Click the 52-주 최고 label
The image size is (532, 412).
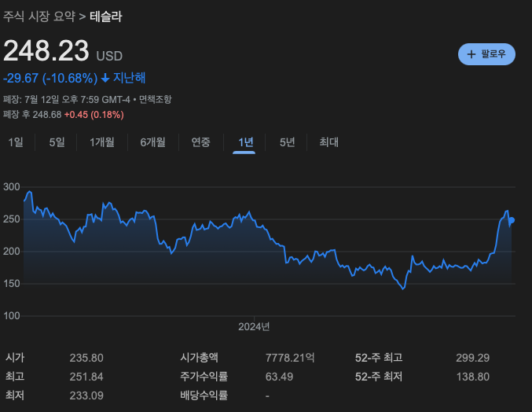coord(379,358)
